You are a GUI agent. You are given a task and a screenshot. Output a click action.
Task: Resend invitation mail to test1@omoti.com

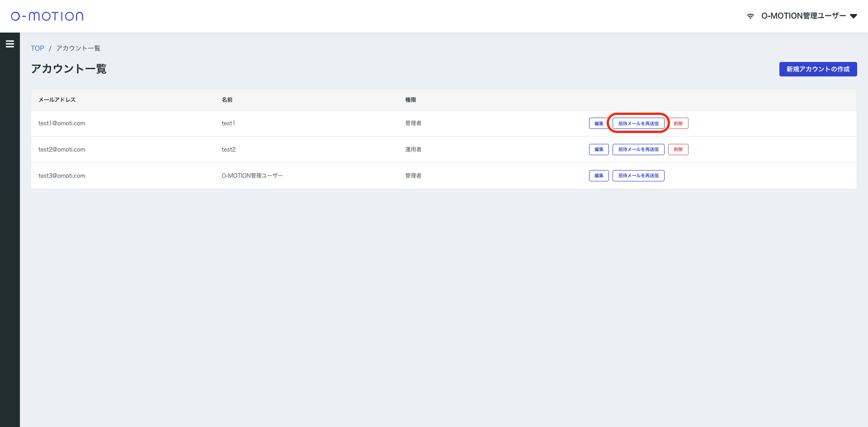(638, 123)
